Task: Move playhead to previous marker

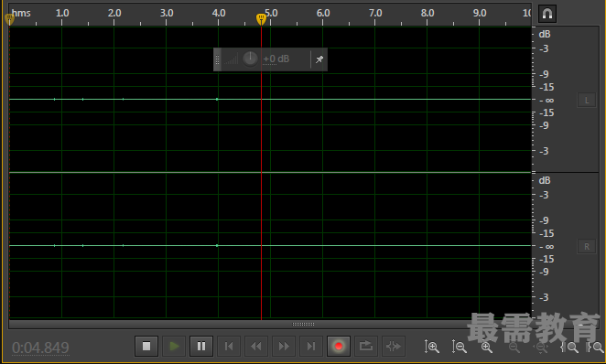Action: (x=229, y=347)
